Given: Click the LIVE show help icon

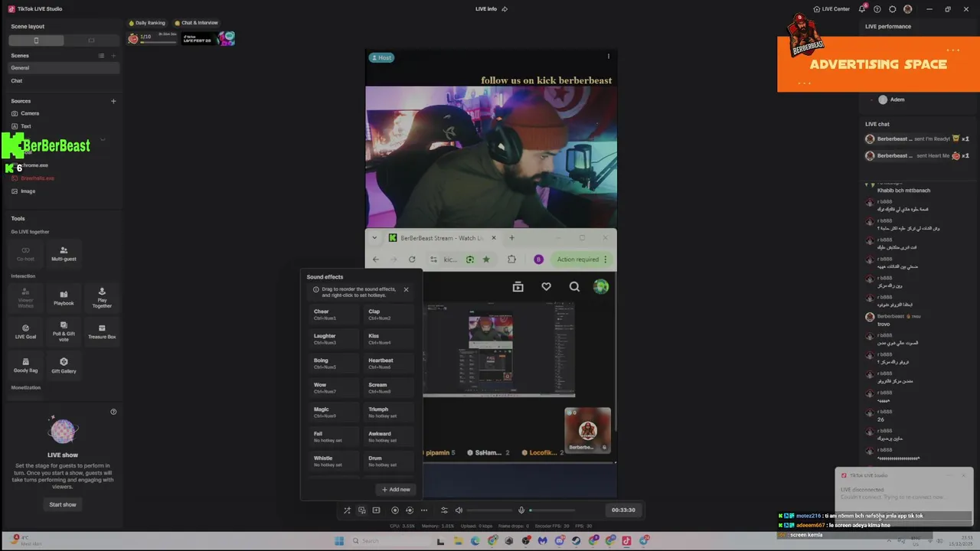Looking at the screenshot, I should [113, 412].
